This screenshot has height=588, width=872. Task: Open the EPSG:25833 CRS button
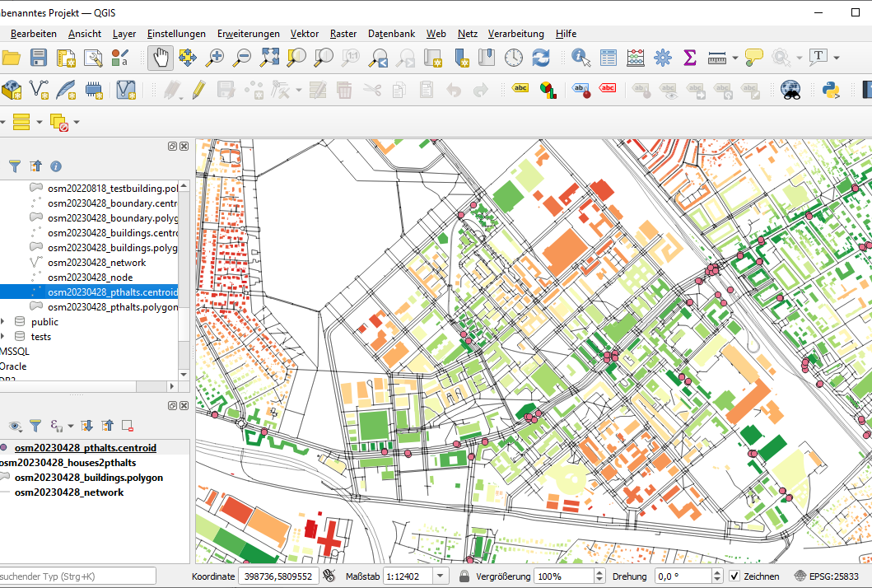[828, 576]
